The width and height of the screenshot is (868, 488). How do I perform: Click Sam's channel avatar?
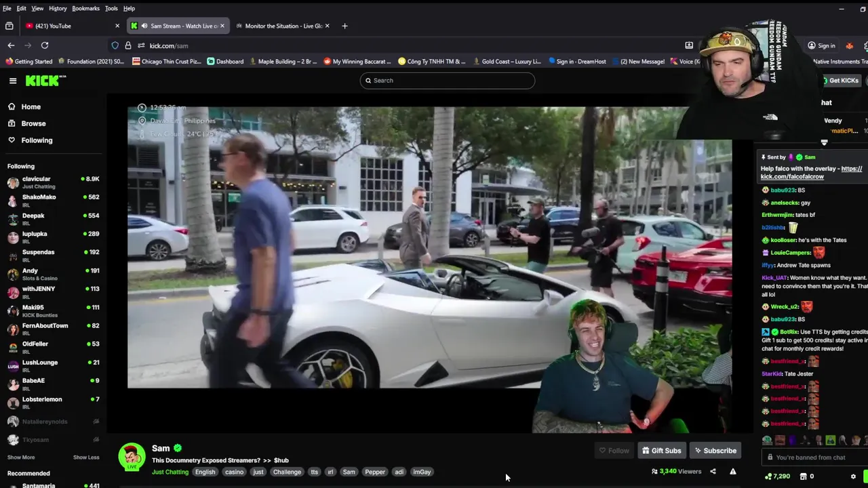coord(132,457)
